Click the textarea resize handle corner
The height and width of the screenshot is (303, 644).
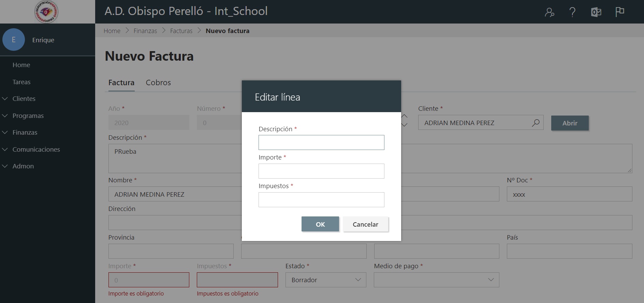tap(629, 170)
